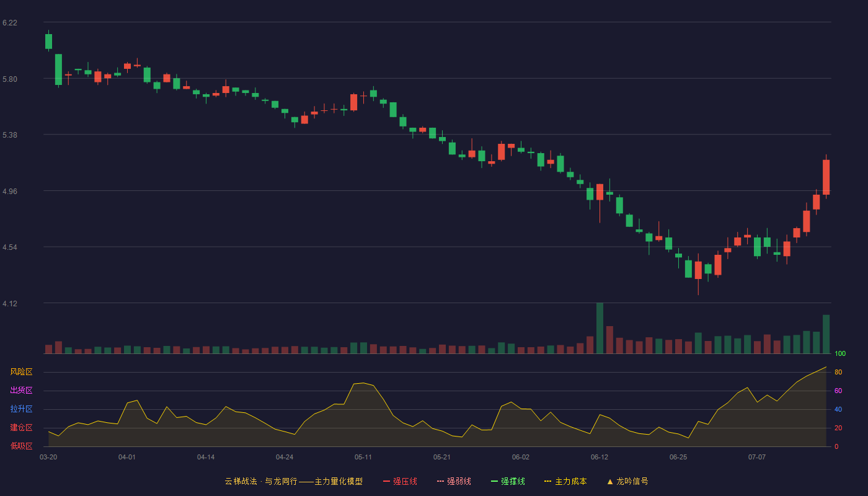Select the last tall red candlestick
Viewport: 868px width, 496px height.
826,177
